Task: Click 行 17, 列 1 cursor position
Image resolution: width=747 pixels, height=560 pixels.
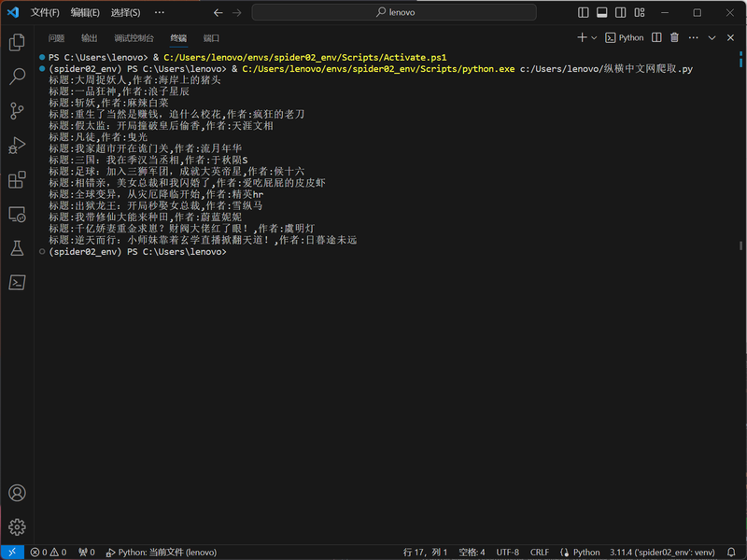Action: click(426, 553)
